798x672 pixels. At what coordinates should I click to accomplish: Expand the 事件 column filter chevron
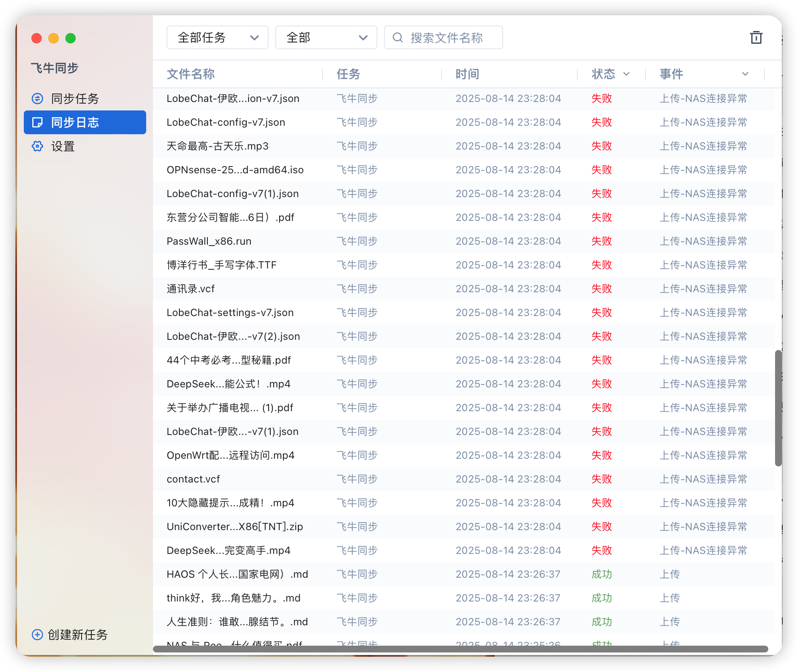click(745, 74)
